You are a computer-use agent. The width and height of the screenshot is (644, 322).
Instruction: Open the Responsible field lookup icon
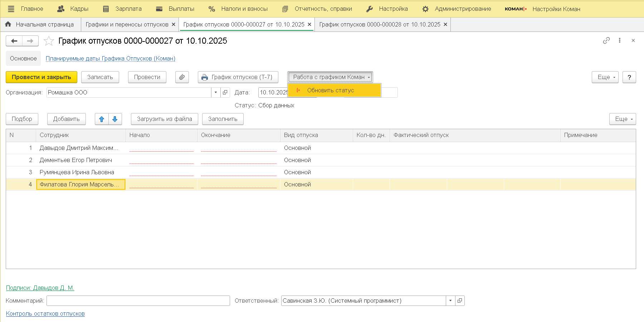tap(460, 301)
